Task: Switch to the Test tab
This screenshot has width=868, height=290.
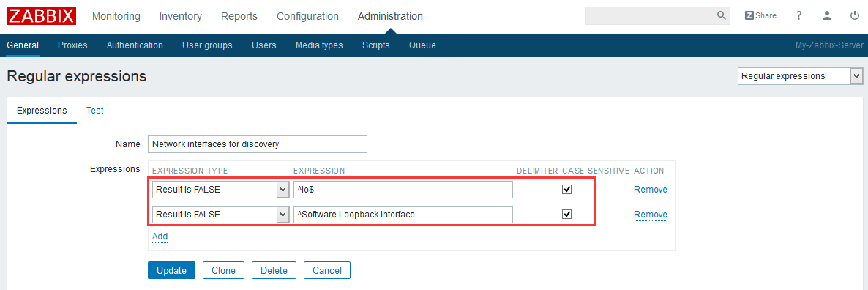Action: point(94,110)
